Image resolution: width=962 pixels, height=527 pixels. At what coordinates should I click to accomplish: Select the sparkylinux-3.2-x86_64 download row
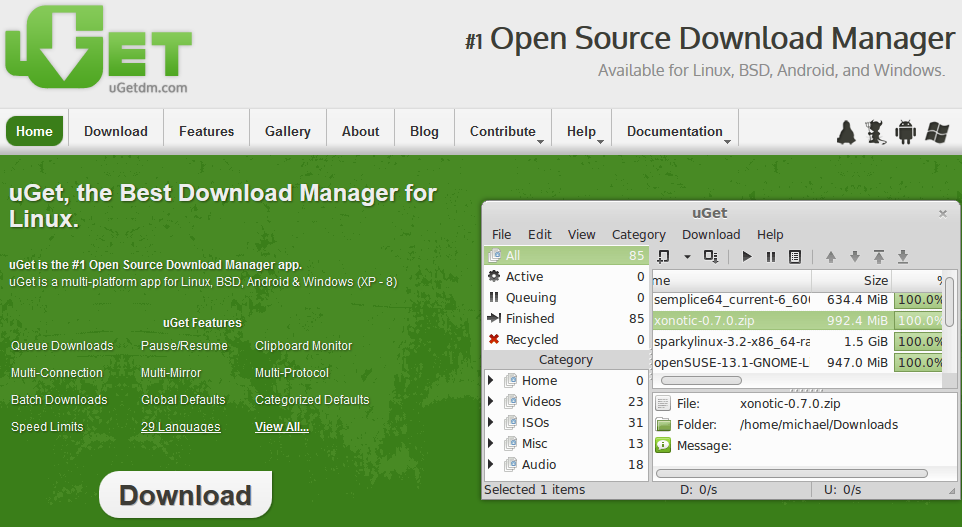pos(798,342)
